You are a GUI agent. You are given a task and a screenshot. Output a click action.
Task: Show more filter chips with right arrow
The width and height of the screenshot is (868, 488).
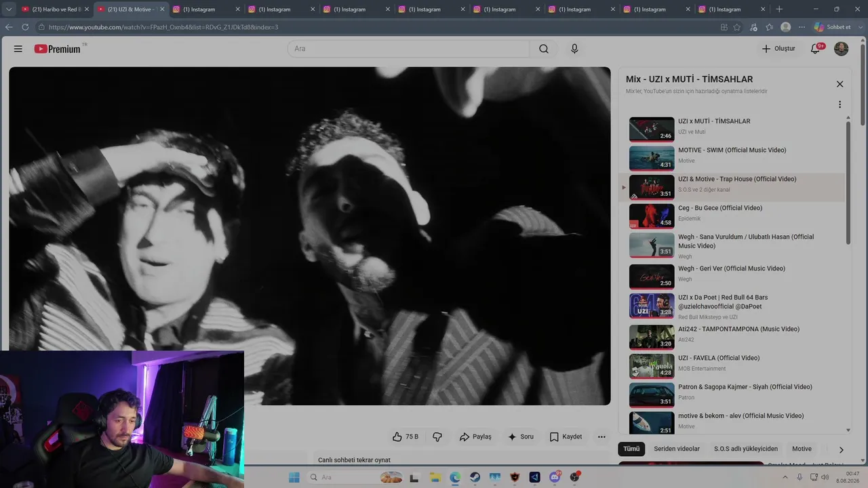click(x=841, y=449)
